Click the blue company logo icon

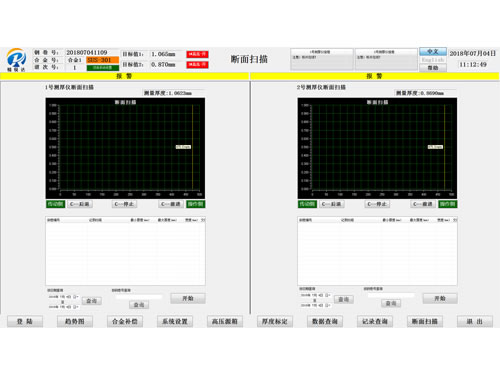[16, 59]
